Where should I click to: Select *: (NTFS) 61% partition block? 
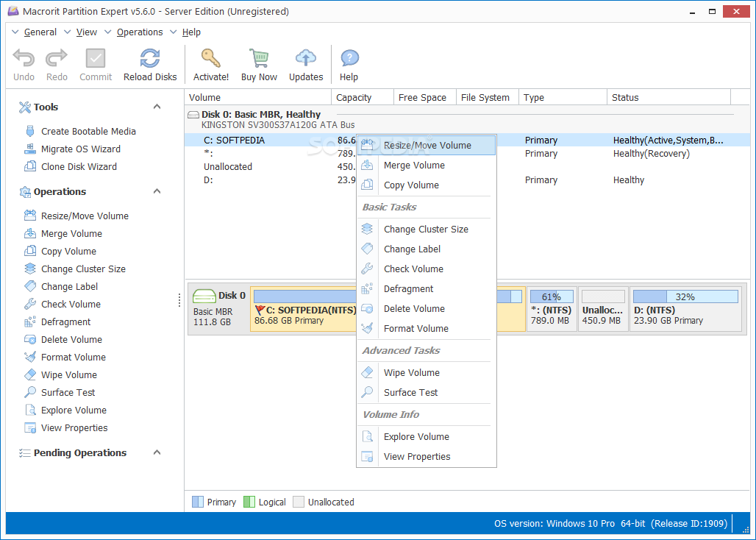click(x=552, y=308)
